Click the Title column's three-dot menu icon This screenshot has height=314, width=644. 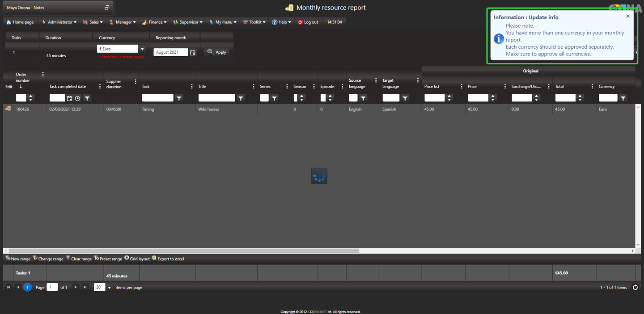pyautogui.click(x=254, y=86)
